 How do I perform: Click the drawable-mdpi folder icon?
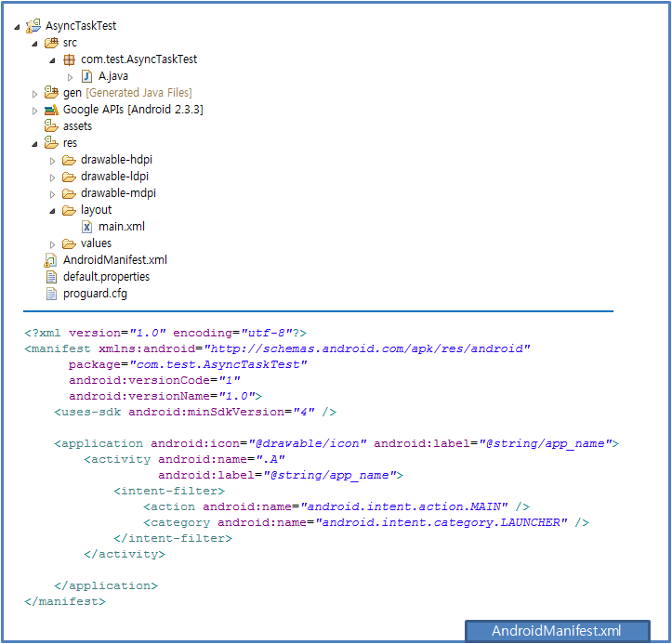click(x=69, y=193)
